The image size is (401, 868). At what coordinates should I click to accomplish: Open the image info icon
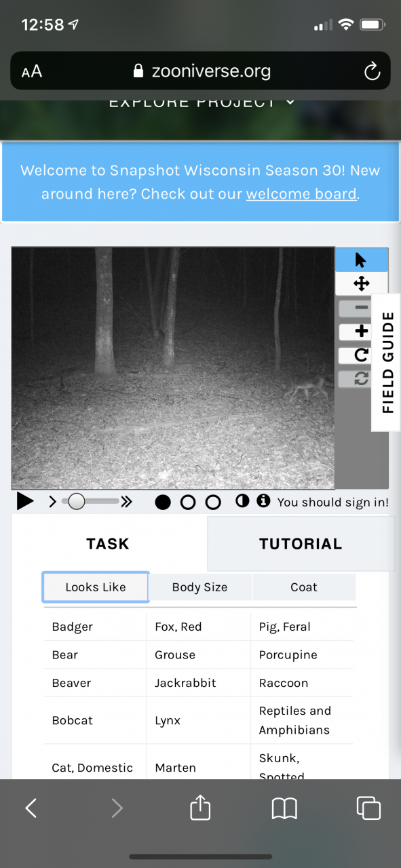[263, 501]
